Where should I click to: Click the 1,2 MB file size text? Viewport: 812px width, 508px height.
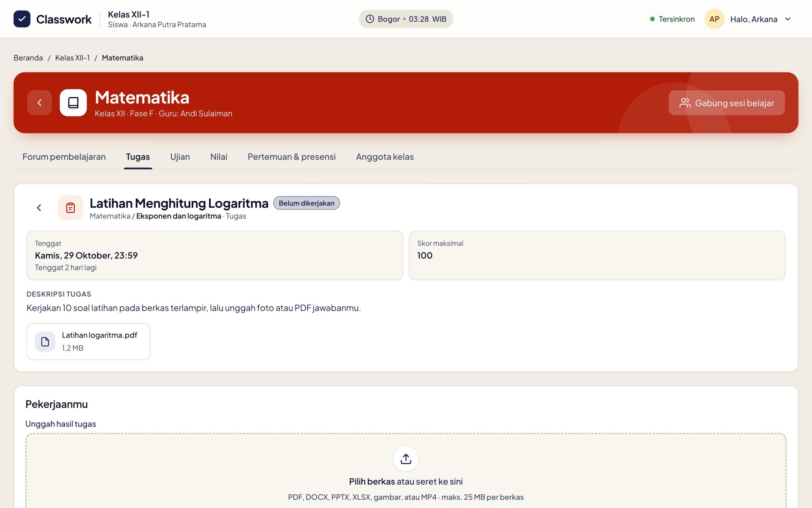pyautogui.click(x=73, y=348)
